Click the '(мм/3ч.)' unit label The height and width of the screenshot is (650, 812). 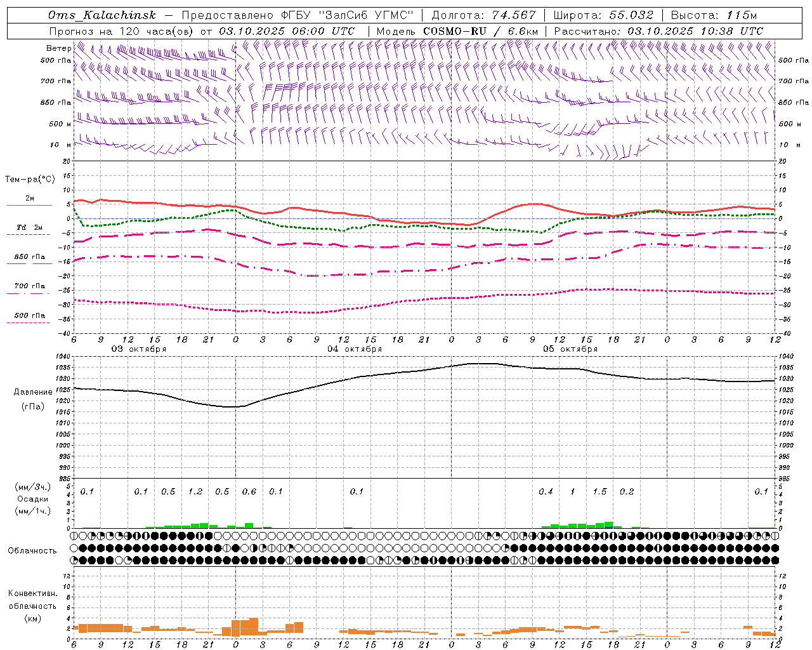coord(32,487)
